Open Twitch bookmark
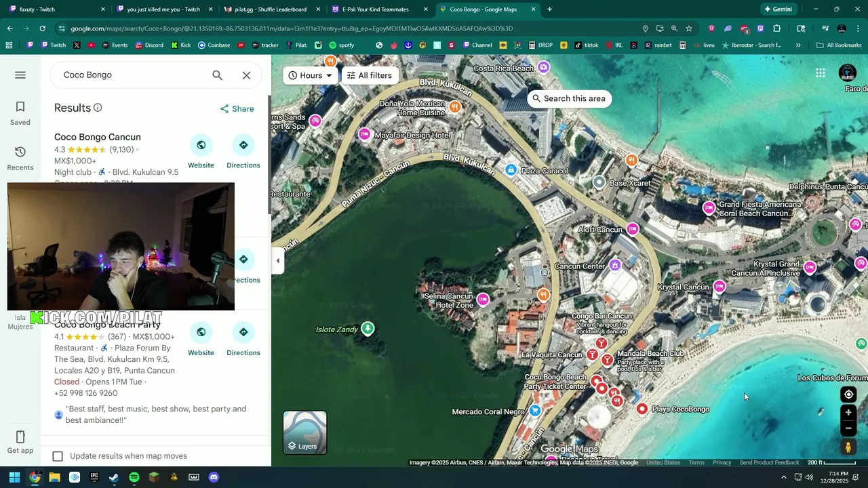 (x=53, y=45)
